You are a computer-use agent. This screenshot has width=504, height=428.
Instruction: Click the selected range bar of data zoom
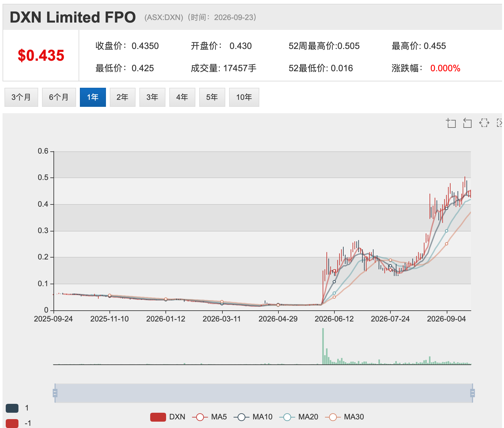(264, 393)
